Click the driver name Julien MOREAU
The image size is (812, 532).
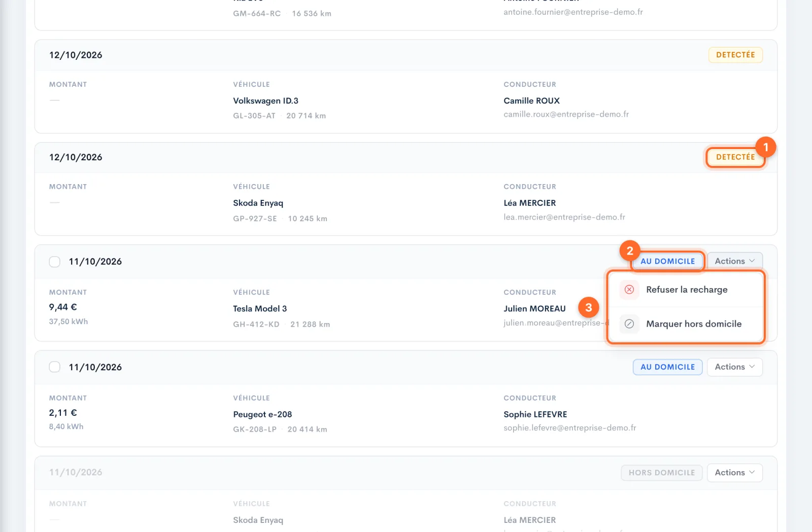(x=534, y=309)
